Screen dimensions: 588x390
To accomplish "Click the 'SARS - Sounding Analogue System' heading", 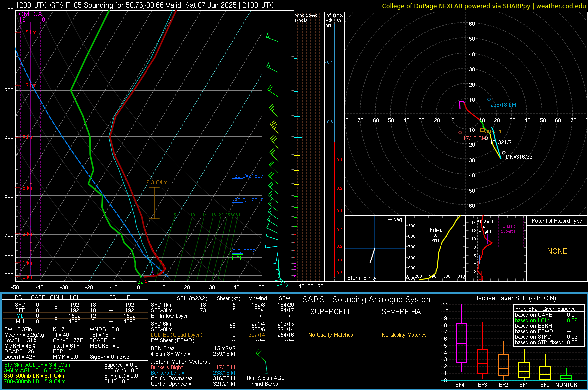I will pos(368,300).
